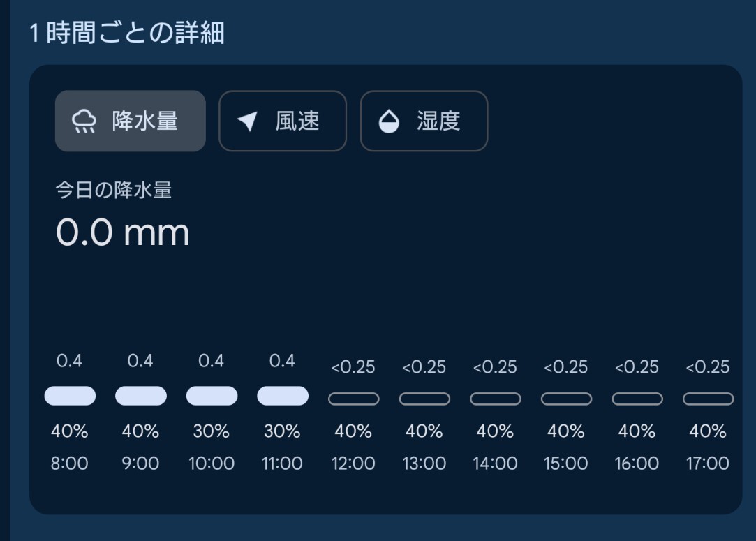Click the empty precipitation bar for 17:00
Viewport: 756px width, 541px height.
click(708, 399)
